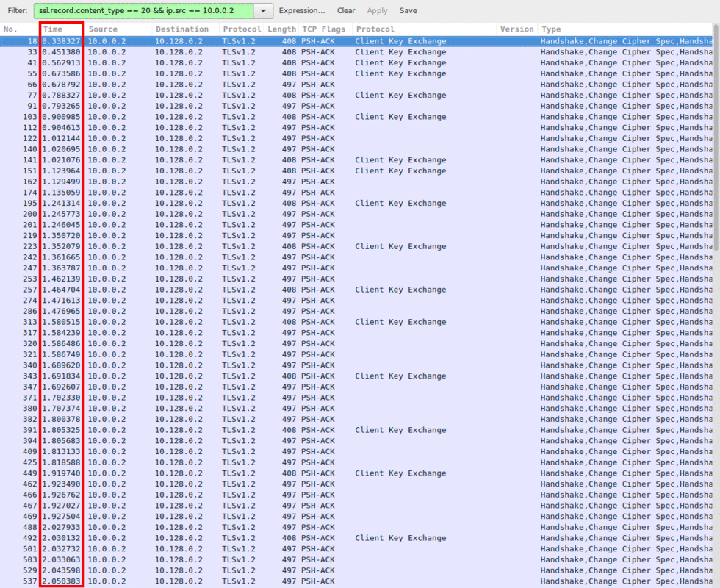The image size is (720, 588).
Task: Select packet 253 at time 1.462139
Action: (356, 279)
